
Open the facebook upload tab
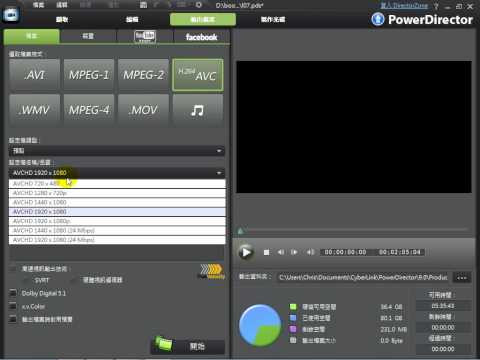point(202,37)
